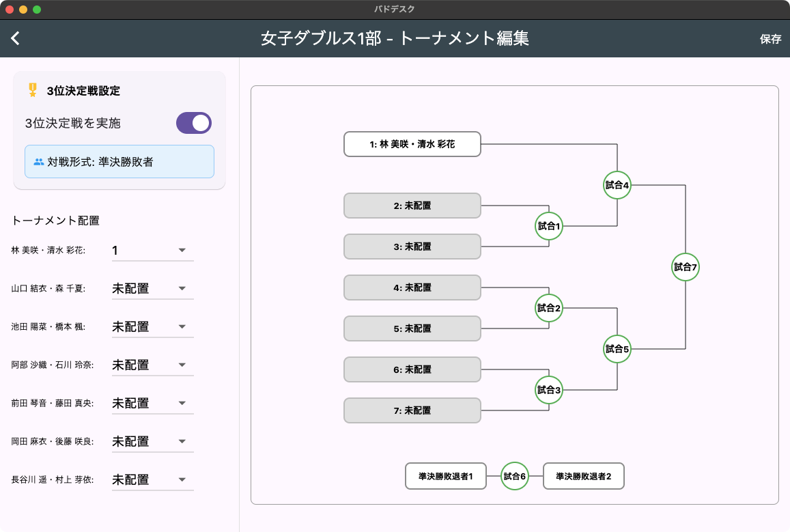Image resolution: width=790 pixels, height=532 pixels.
Task: Toggle 3位決定戦を実施 switch off
Action: coord(193,123)
